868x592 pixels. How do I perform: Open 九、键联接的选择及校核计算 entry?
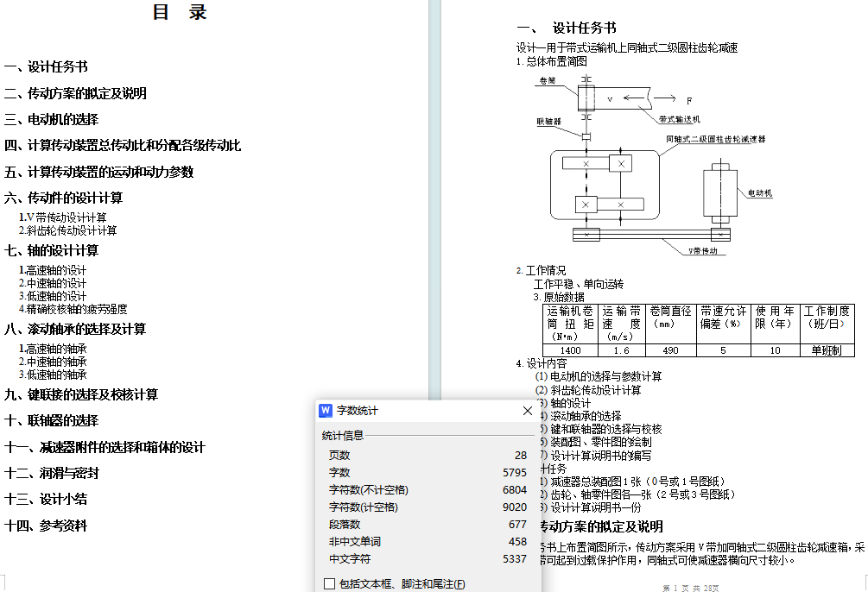(81, 394)
